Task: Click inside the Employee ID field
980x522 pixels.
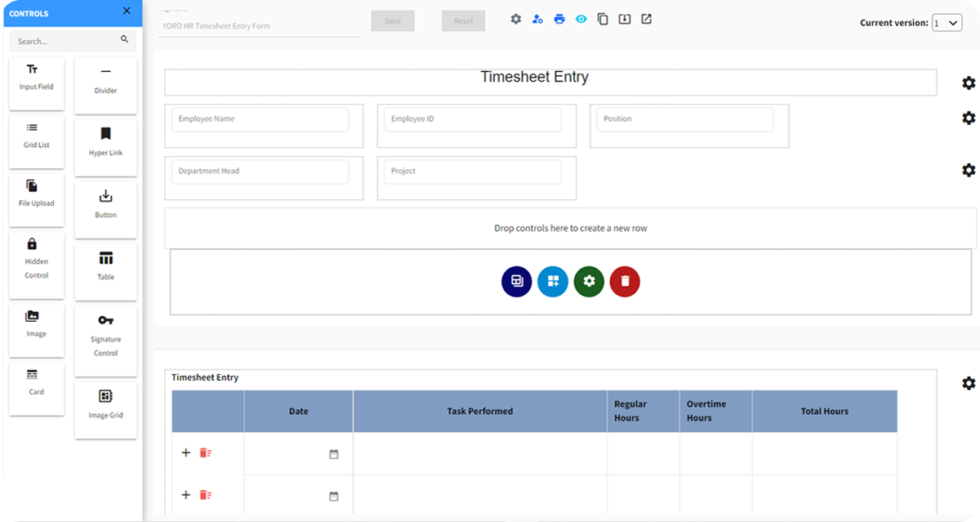Action: tap(474, 119)
